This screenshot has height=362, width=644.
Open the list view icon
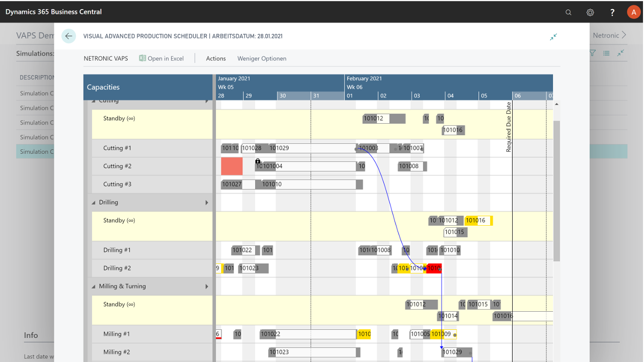[606, 53]
